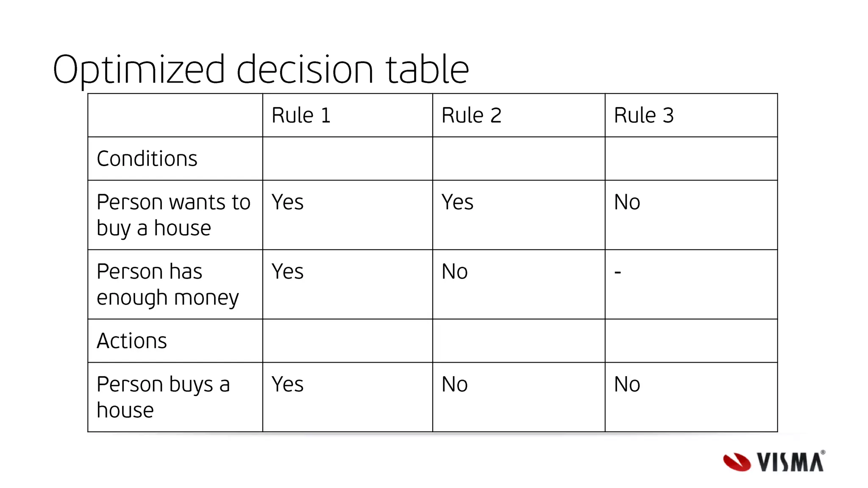The image size is (868, 488).
Task: Click the Visma logo
Action: (x=774, y=461)
